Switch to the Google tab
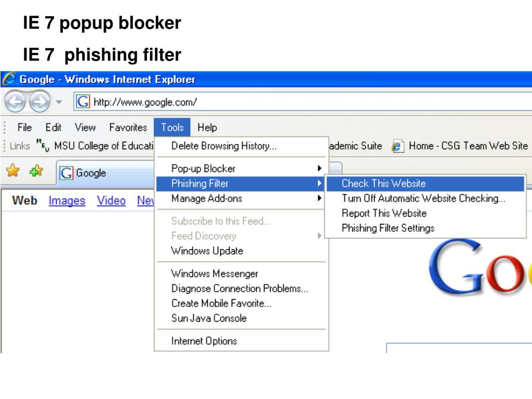 point(105,172)
